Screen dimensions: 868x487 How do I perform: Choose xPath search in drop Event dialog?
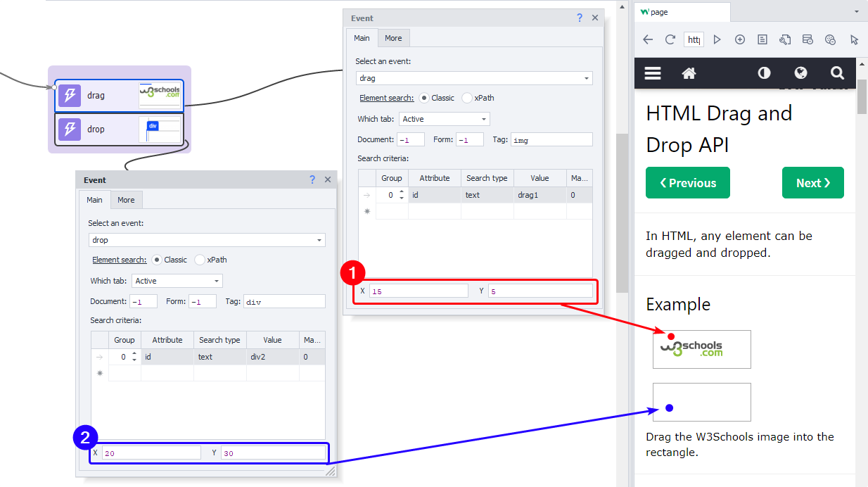pos(200,260)
